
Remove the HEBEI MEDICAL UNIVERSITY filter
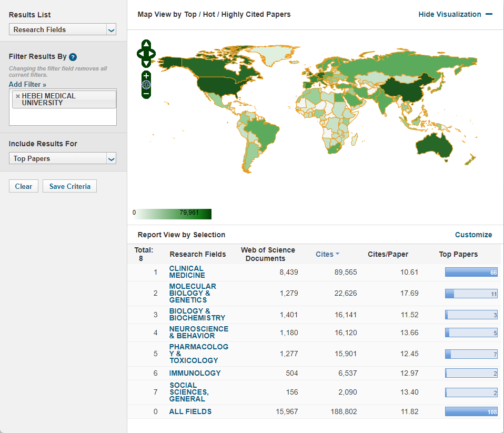(18, 96)
